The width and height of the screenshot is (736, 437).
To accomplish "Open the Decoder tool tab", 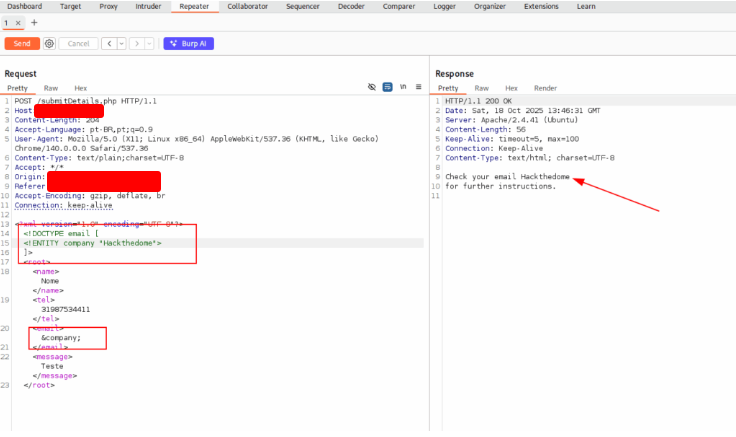I will point(351,6).
